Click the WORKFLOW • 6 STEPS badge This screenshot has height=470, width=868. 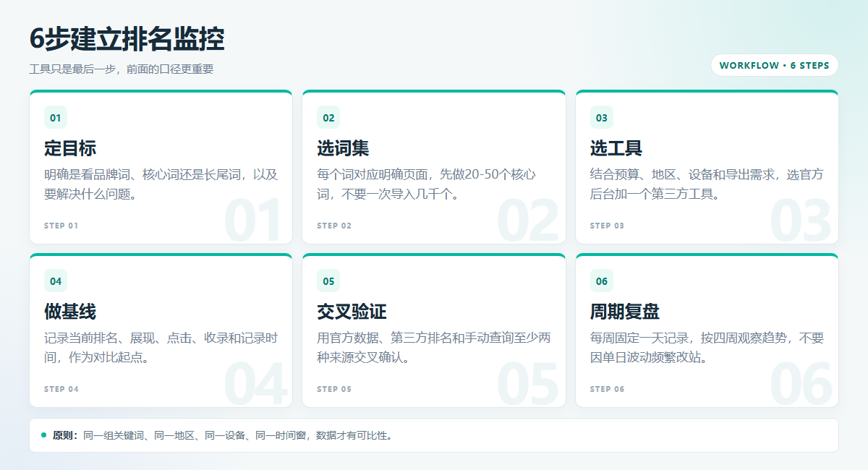[775, 65]
